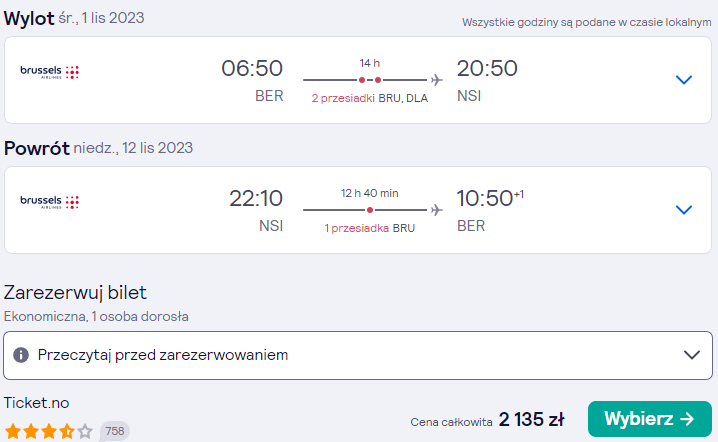Click the total price 2 135 zł
Screen dimensions: 718x442
pos(532,420)
